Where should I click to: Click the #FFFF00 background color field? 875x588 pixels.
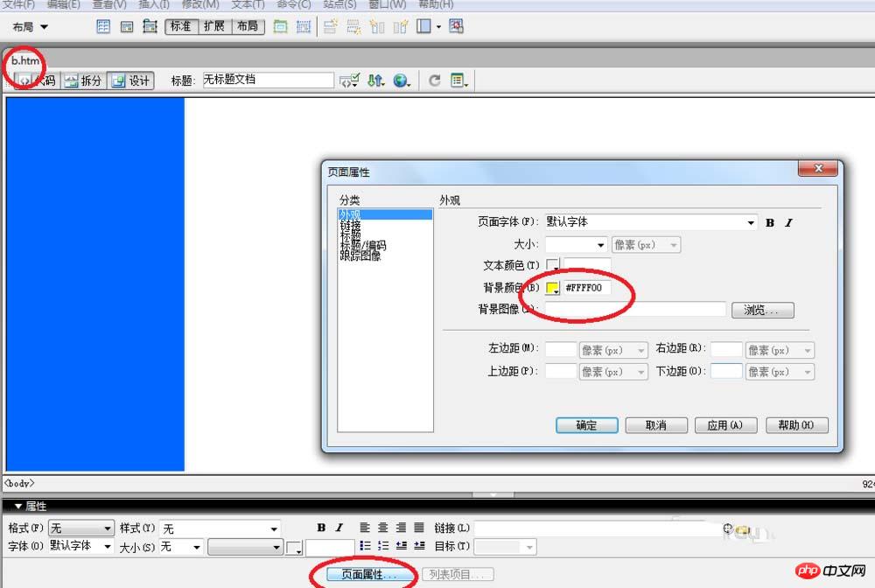click(x=586, y=288)
